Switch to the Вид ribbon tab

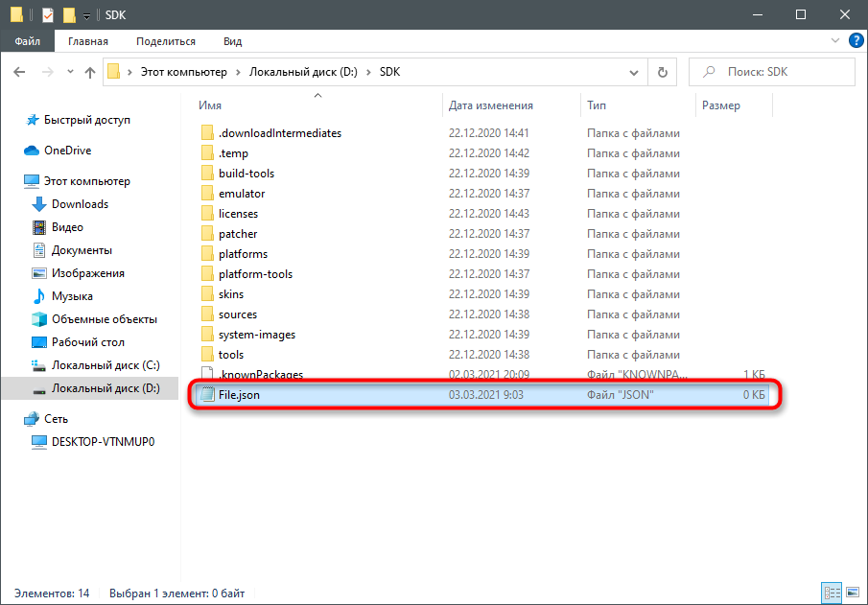tap(232, 41)
